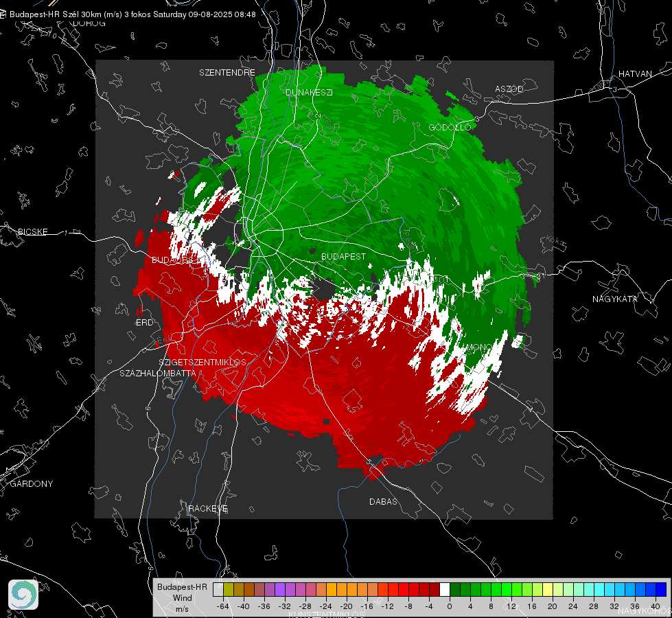Select the purple legend swatch above -32
The width and height of the screenshot is (672, 618).
pyautogui.click(x=280, y=590)
